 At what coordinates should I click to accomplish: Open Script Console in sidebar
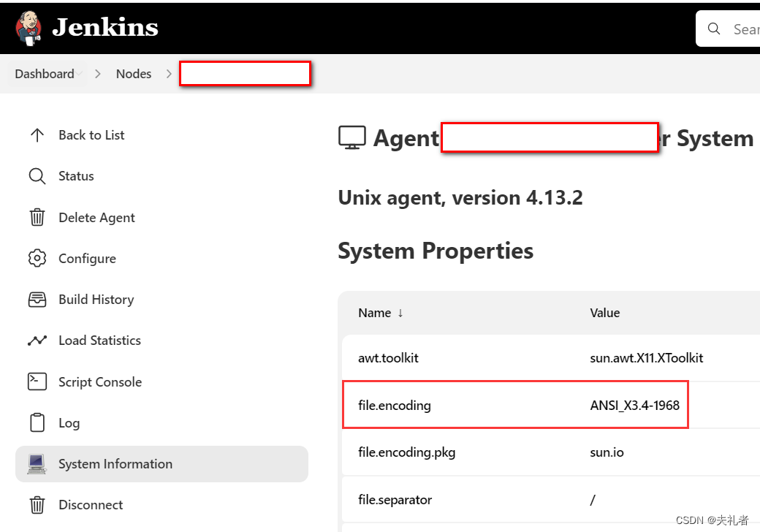pyautogui.click(x=100, y=381)
